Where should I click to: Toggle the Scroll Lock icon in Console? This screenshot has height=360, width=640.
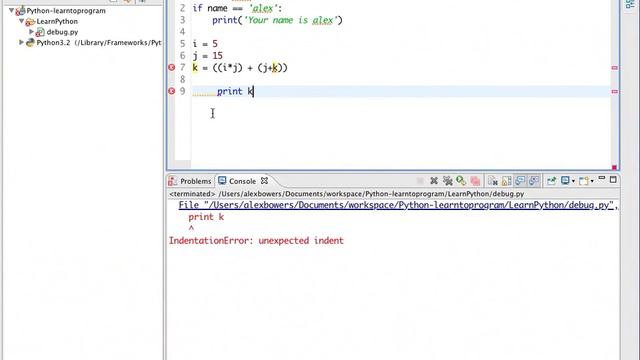(507, 180)
